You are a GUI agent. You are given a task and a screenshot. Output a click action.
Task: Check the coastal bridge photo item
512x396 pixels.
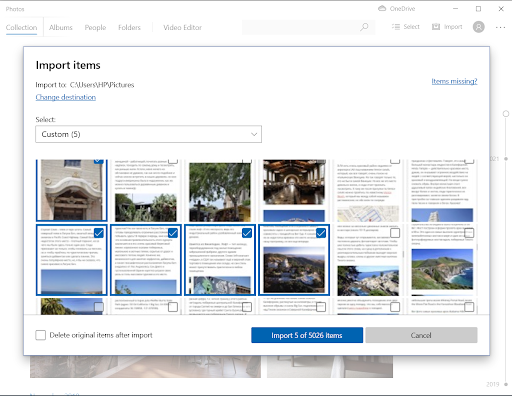pyautogui.click(x=469, y=233)
